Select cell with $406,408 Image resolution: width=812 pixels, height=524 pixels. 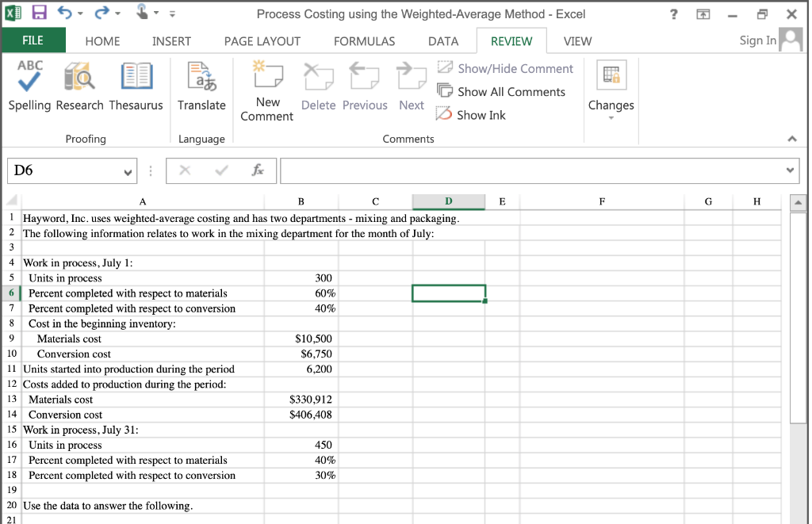pos(301,415)
